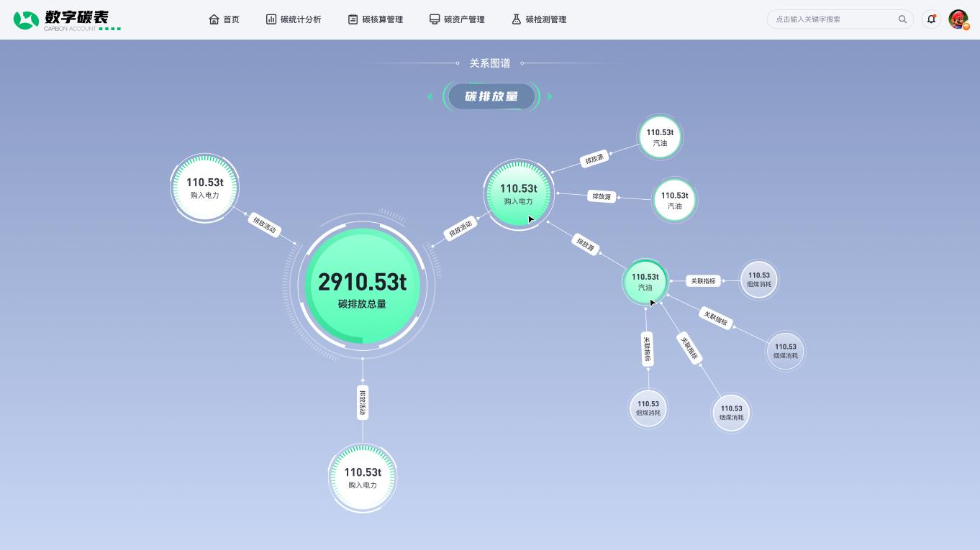Click the 数字碳表 logo
The image size is (980, 550).
pyautogui.click(x=66, y=19)
